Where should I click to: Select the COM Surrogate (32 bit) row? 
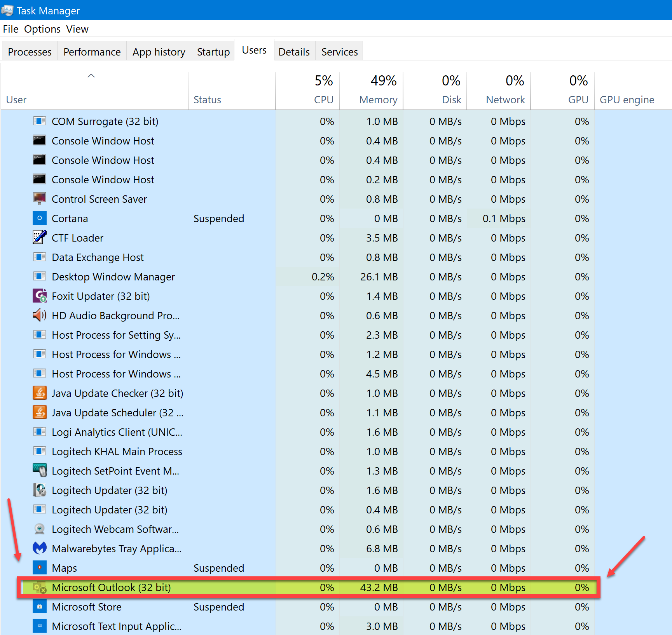click(x=336, y=121)
